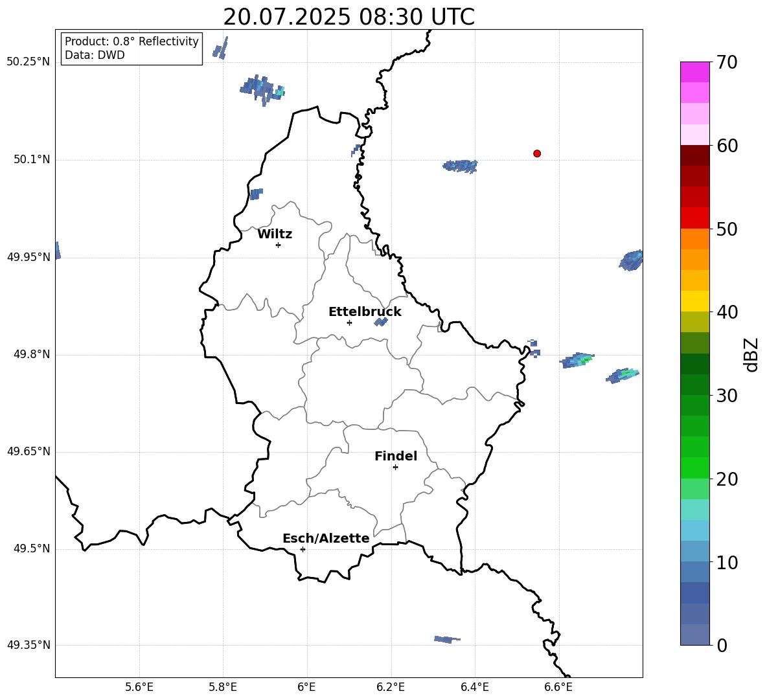Click the 40 tick label on the colorbar
767x700 pixels.
tap(727, 312)
